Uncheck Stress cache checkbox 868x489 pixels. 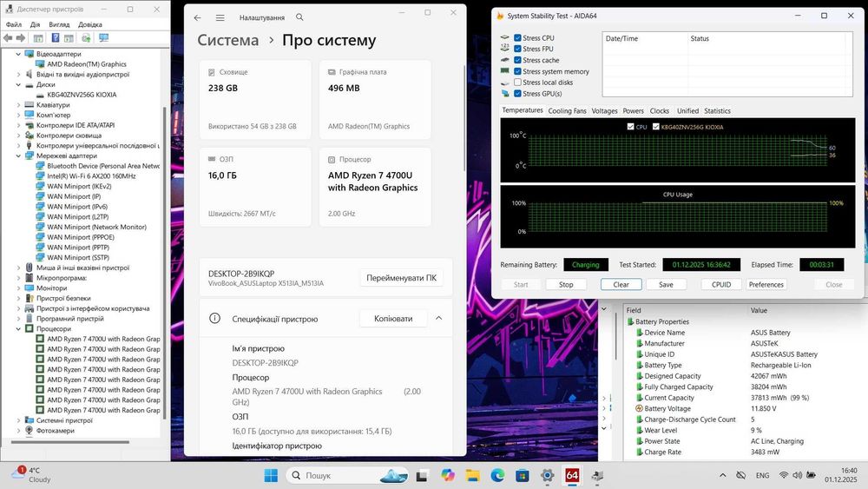(x=517, y=60)
